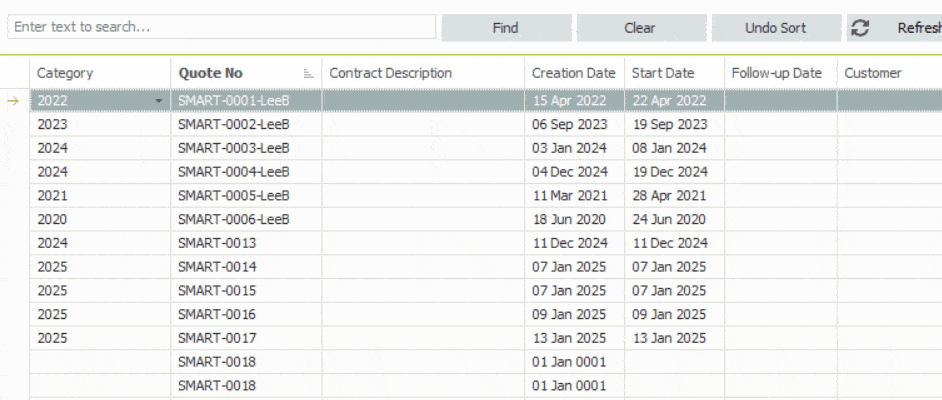Select the SMART-0017 quote row
The width and height of the screenshot is (942, 400).
click(217, 338)
